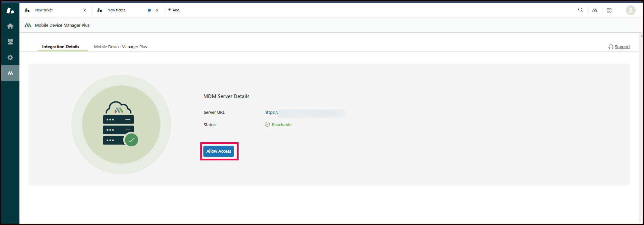Viewport: 644px width, 225px height.
Task: Select the Integration Details tab
Action: pos(61,47)
